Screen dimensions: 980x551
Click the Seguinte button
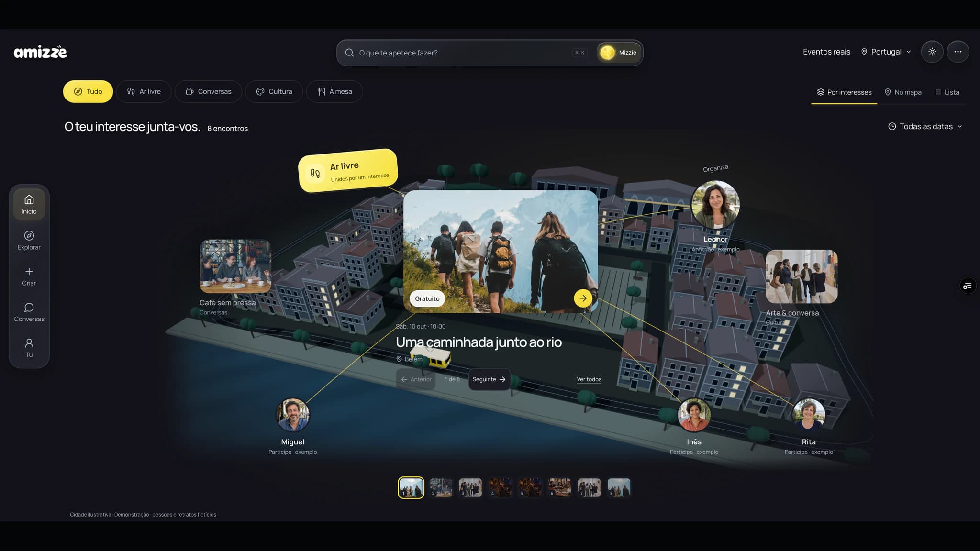coord(489,379)
